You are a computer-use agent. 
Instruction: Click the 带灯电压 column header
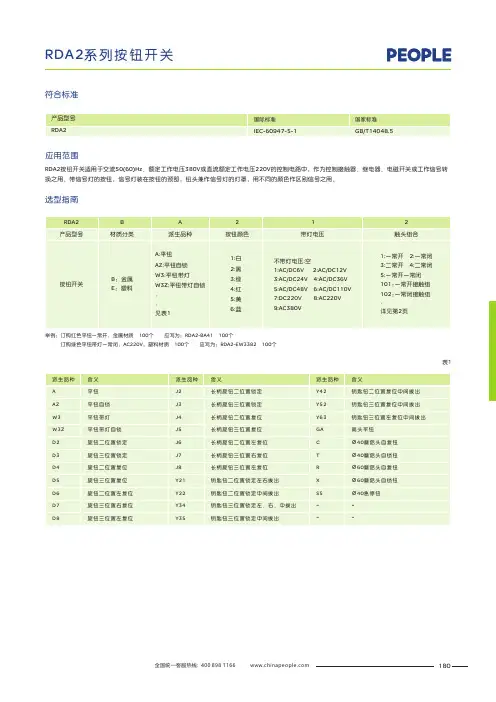tap(312, 234)
